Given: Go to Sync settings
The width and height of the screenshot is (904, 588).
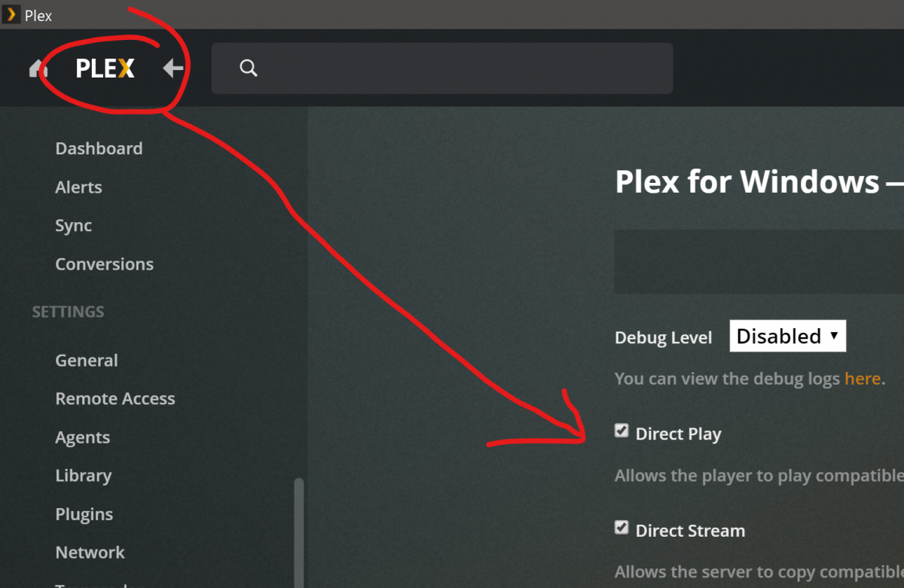Looking at the screenshot, I should 73,225.
